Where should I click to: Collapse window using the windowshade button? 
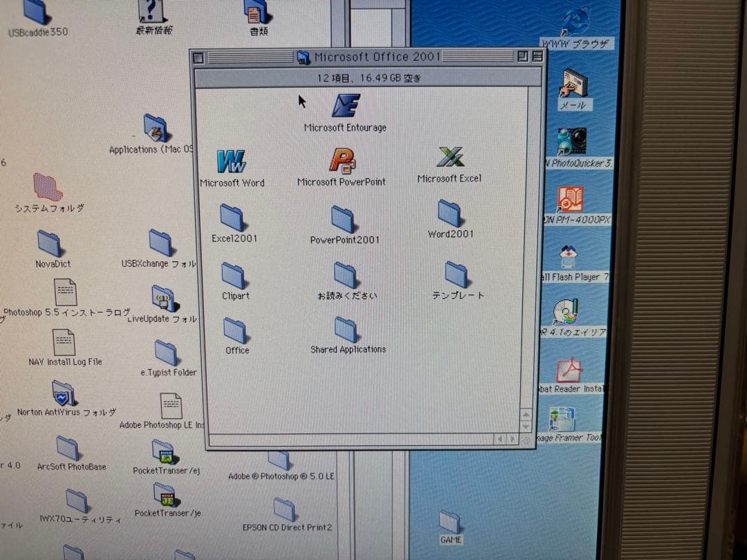[537, 57]
